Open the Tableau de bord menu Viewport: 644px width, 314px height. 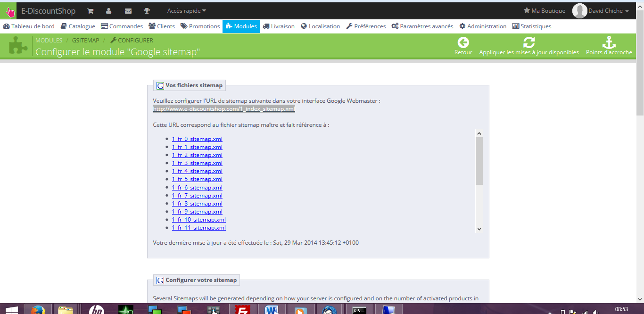click(x=29, y=26)
